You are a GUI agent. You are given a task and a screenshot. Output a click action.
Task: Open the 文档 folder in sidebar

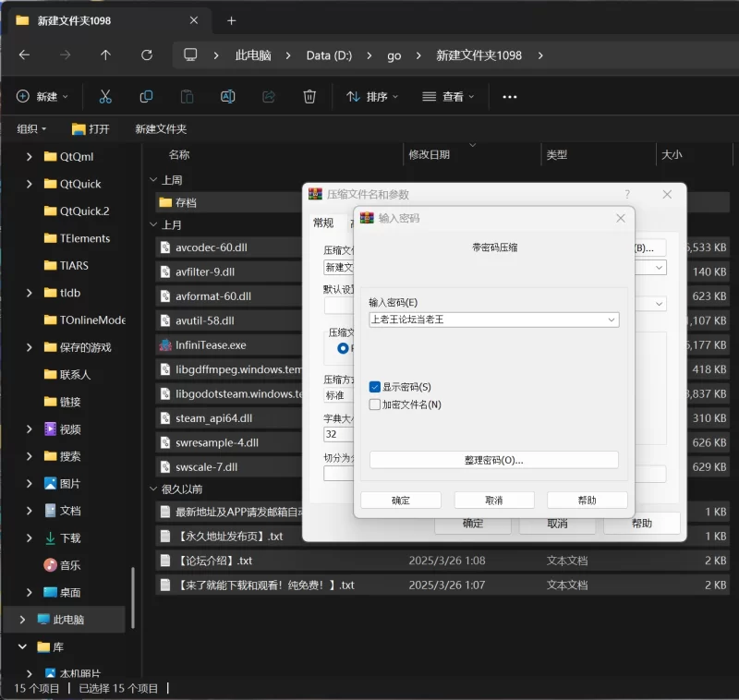pos(70,511)
